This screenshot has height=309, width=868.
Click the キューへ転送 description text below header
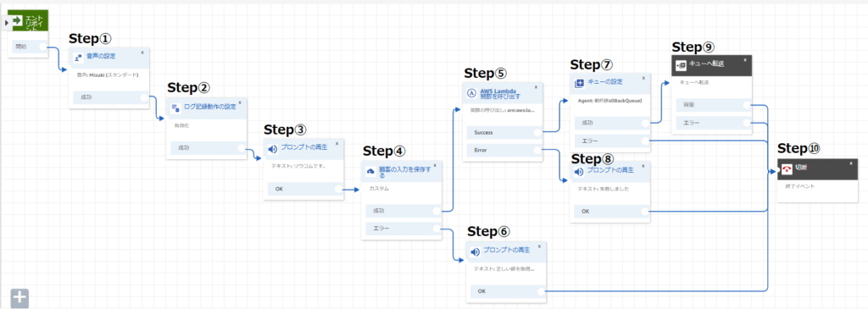[x=694, y=82]
